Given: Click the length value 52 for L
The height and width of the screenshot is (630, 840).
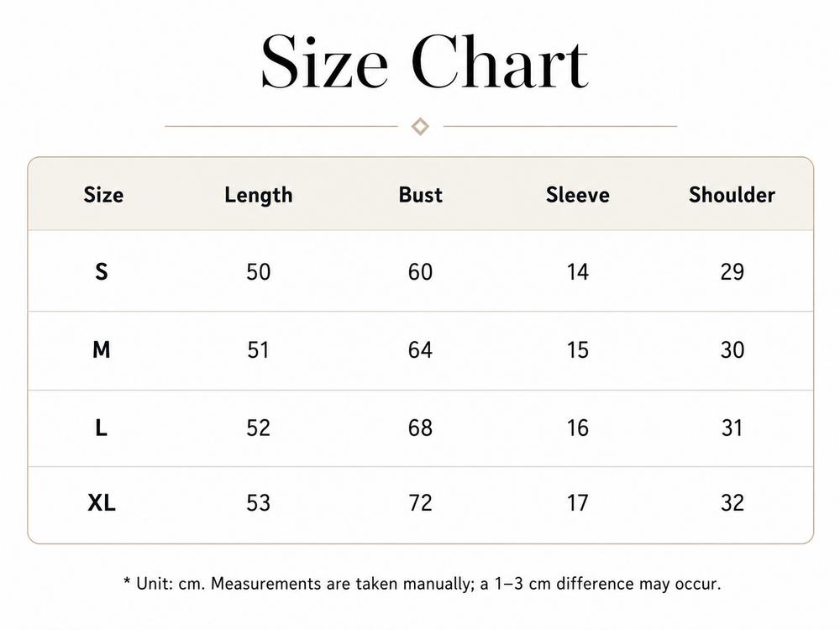Looking at the screenshot, I should [x=258, y=428].
